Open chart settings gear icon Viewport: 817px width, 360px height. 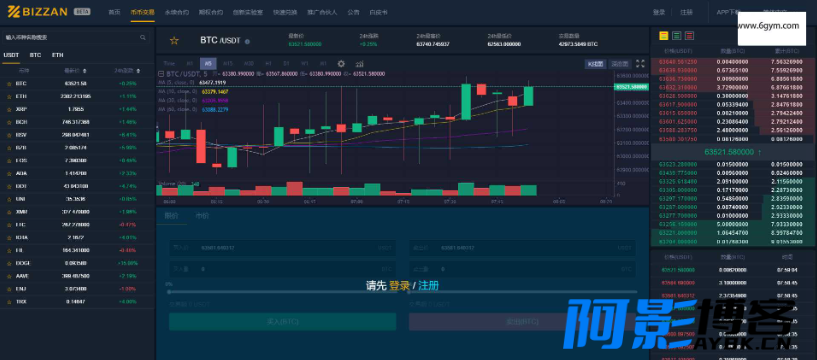pos(341,64)
